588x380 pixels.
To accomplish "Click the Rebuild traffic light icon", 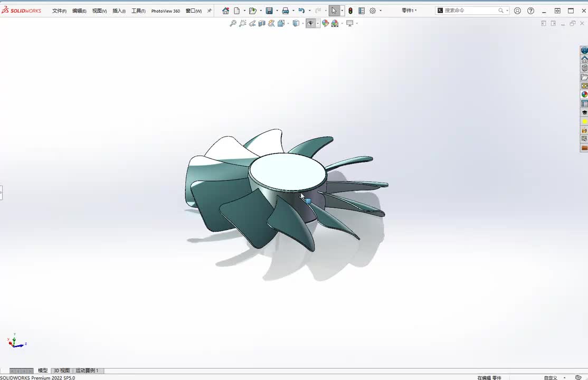I will [350, 11].
